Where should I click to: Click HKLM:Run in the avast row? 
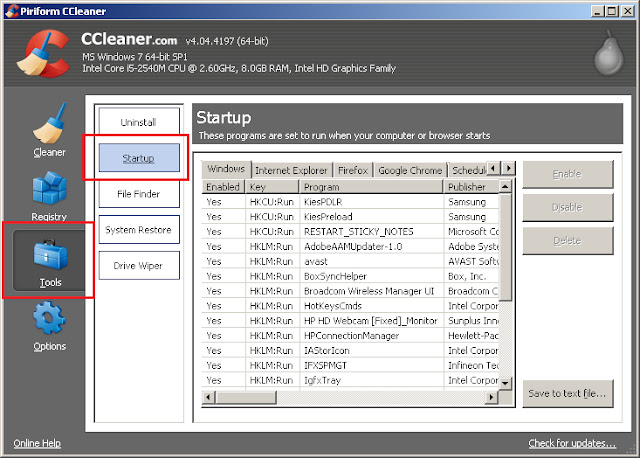(x=271, y=262)
